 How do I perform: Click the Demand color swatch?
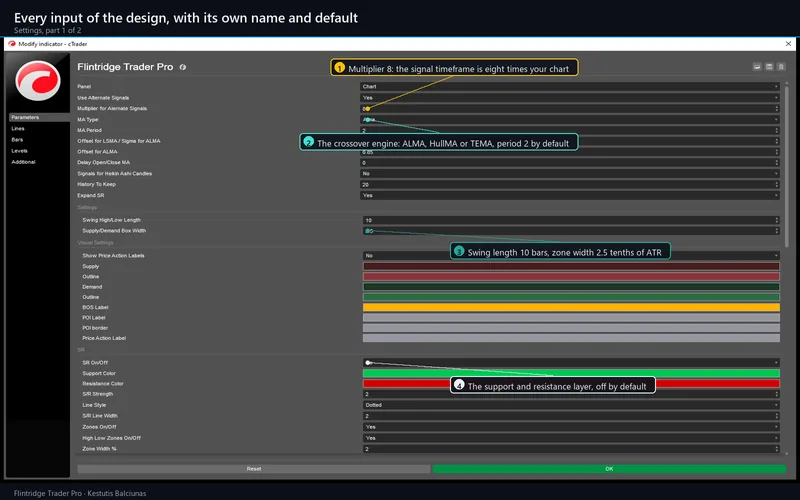point(571,287)
